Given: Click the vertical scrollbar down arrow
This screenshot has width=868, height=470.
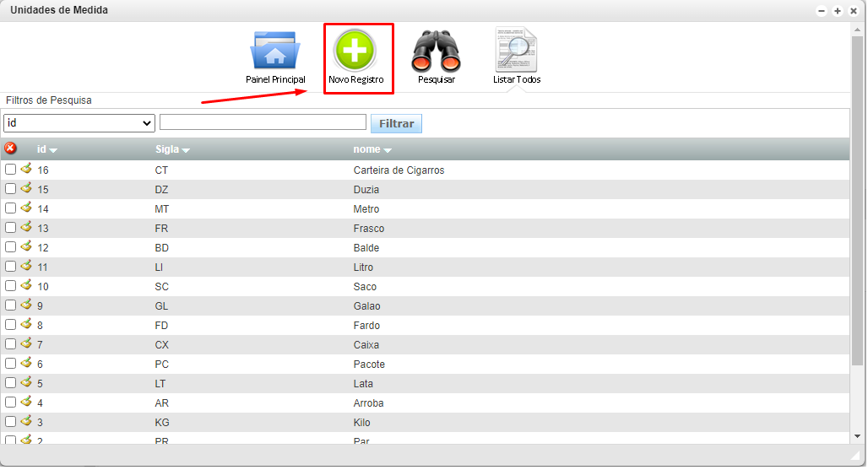Looking at the screenshot, I should [858, 436].
